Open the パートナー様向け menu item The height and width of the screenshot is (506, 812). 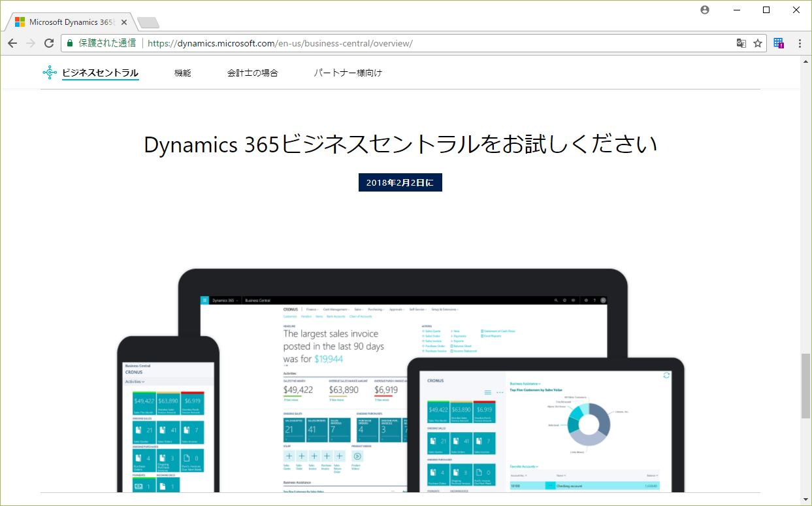point(348,73)
